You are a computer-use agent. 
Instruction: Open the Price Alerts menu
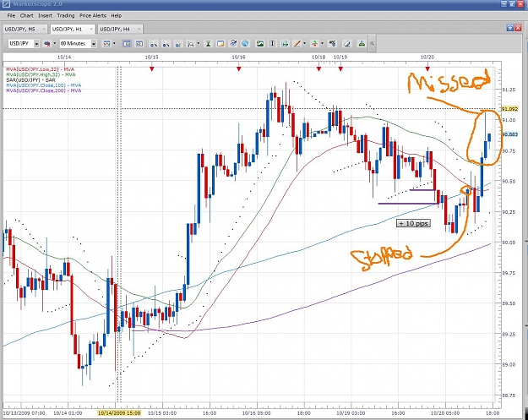93,15
